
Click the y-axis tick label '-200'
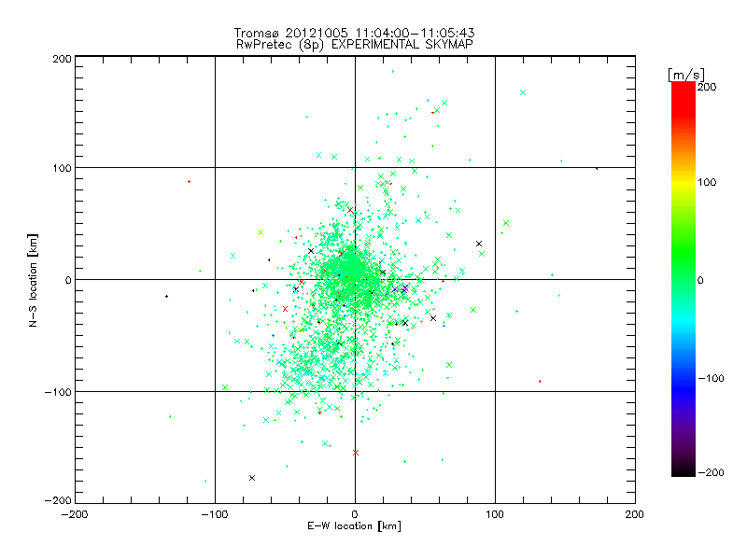coord(58,500)
